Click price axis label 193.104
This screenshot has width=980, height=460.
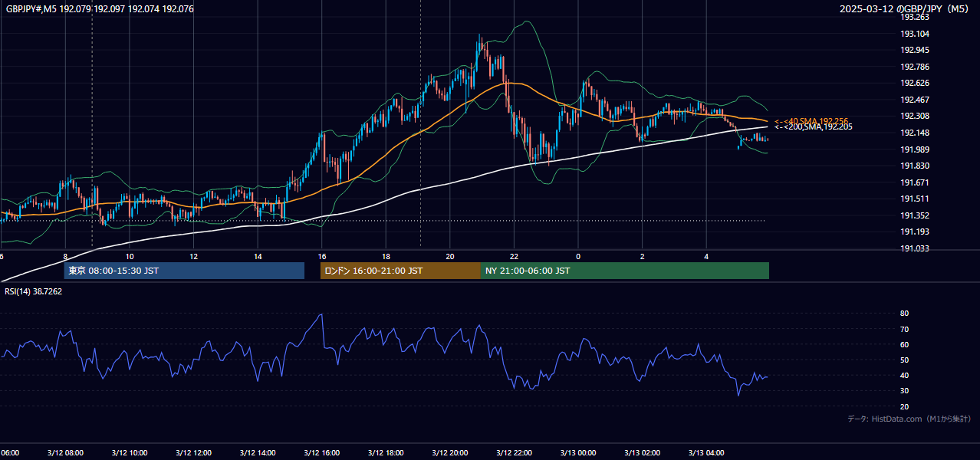pyautogui.click(x=915, y=34)
